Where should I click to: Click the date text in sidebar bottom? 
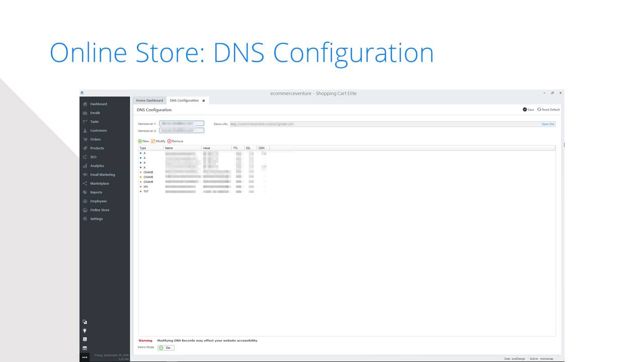pyautogui.click(x=111, y=355)
